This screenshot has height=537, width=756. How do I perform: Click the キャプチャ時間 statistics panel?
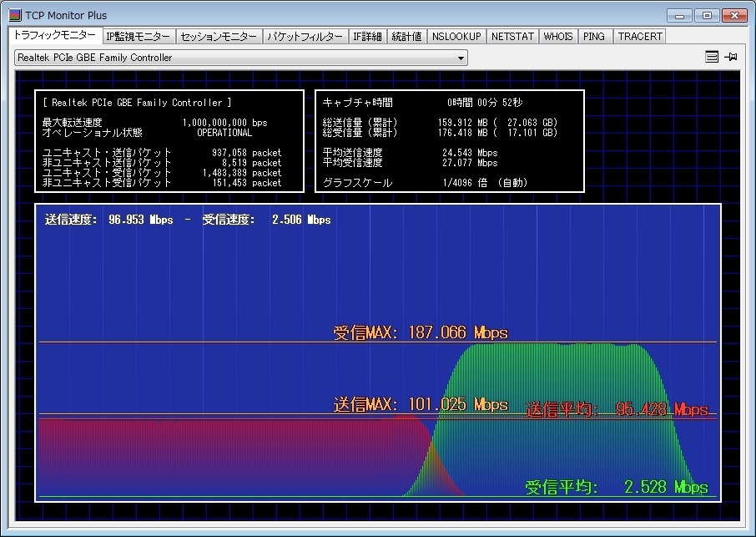449,141
